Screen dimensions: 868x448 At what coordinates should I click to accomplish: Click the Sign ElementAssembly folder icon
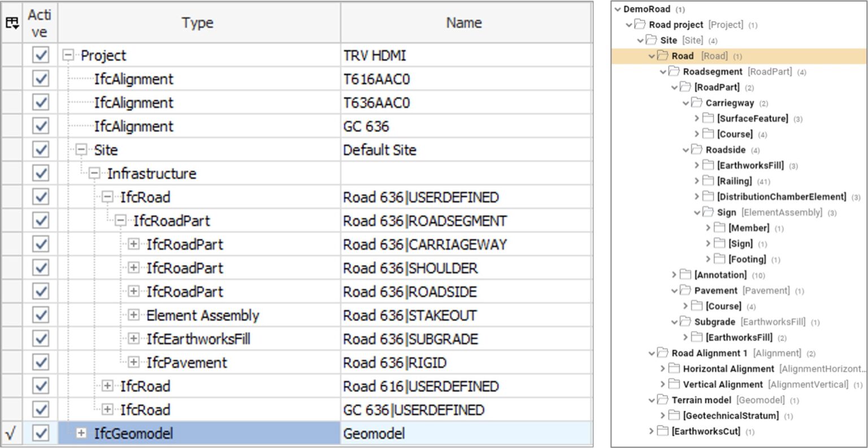(708, 212)
